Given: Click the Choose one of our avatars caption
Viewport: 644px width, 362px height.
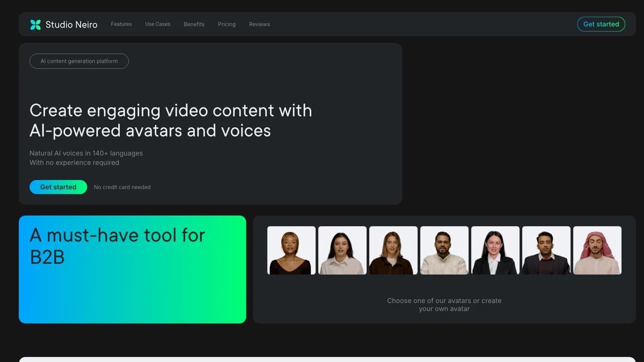Looking at the screenshot, I should tap(444, 305).
